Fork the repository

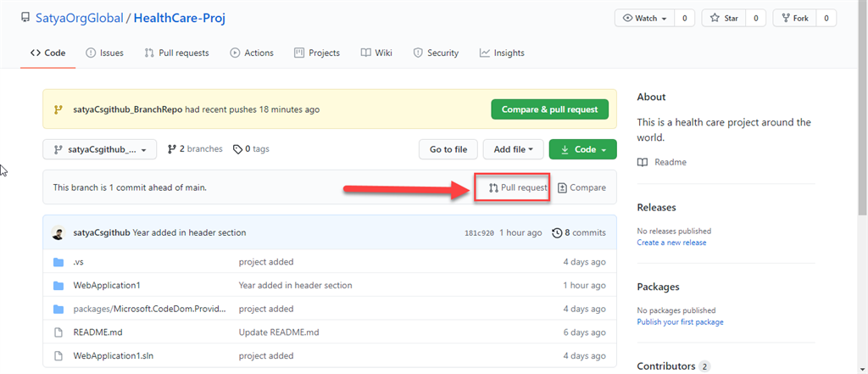(x=795, y=19)
